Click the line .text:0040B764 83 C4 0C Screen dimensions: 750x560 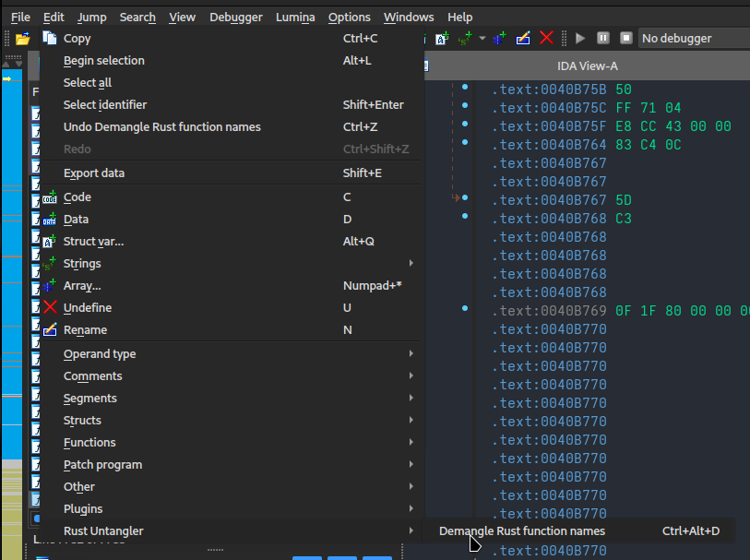point(587,145)
